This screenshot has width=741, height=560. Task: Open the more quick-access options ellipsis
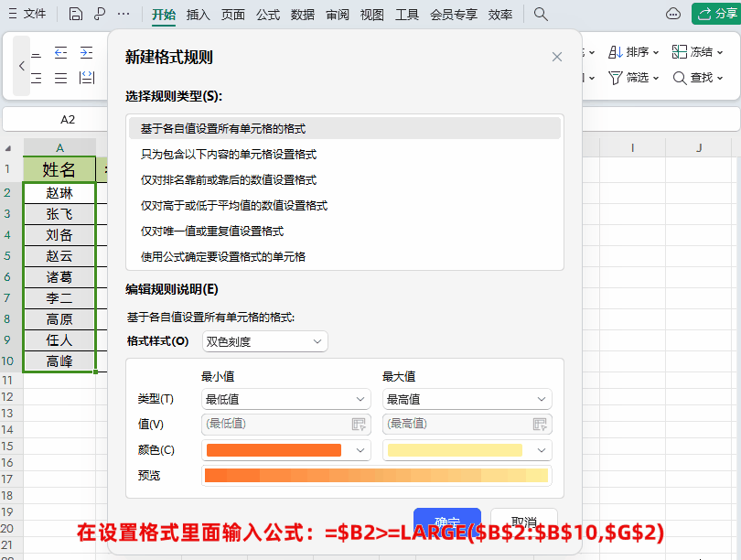point(123,14)
